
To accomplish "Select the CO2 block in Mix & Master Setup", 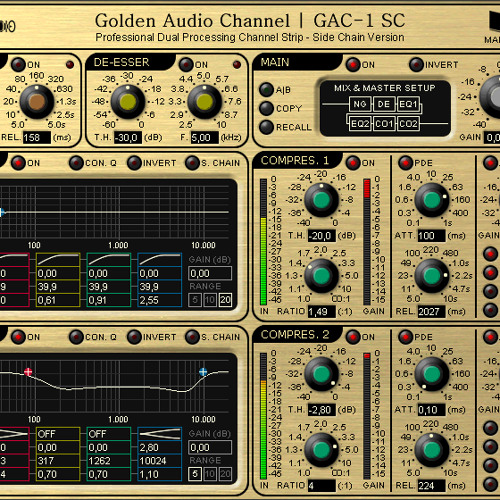I will tap(408, 124).
